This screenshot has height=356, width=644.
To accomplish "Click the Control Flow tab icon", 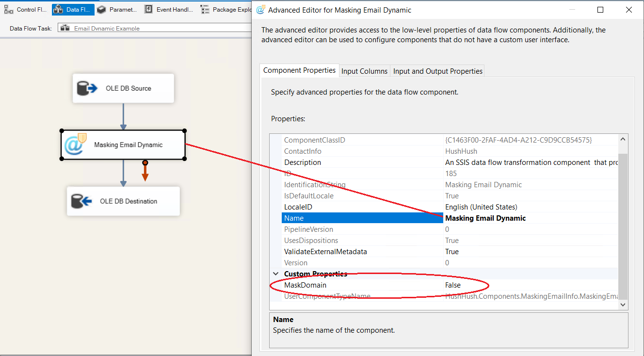I will pos(9,9).
